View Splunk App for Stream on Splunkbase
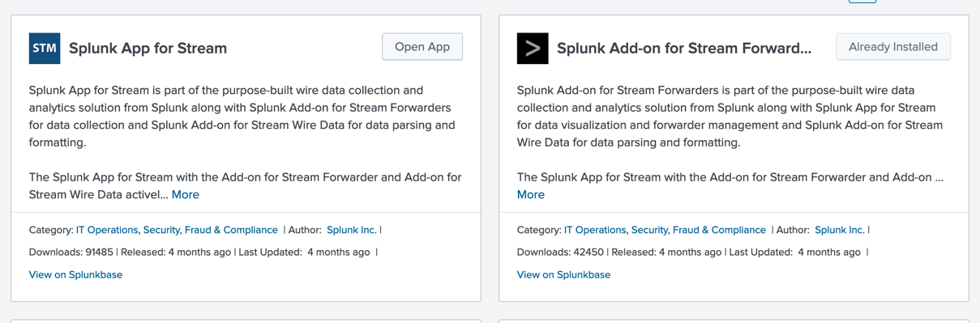 (75, 274)
